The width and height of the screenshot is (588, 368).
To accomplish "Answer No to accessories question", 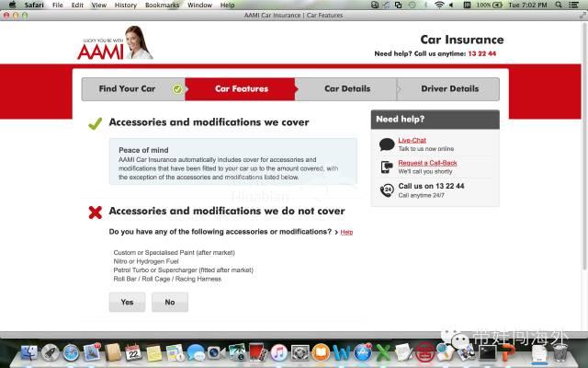I will (x=170, y=303).
